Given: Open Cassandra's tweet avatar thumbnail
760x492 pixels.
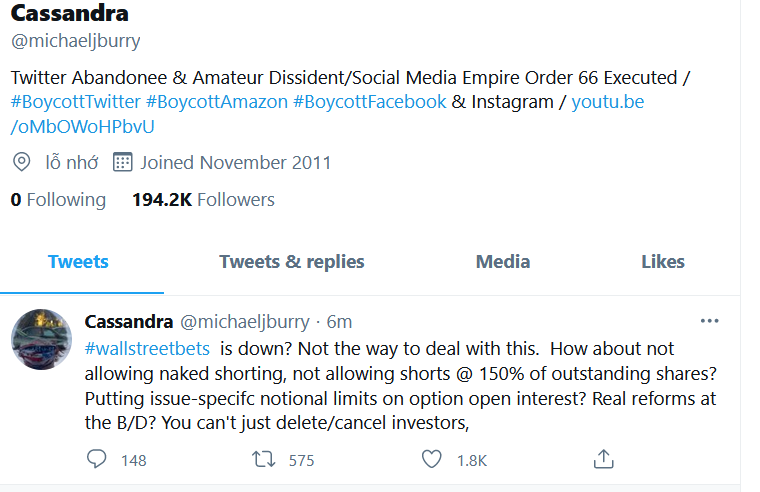Looking at the screenshot, I should pyautogui.click(x=41, y=340).
